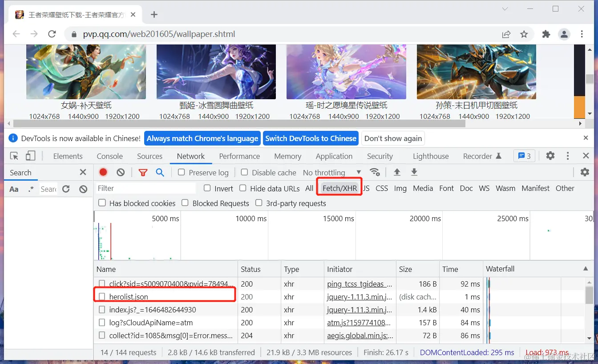The width and height of the screenshot is (598, 364).
Task: Click jquery-1.11.3.min.js initiator for herolist.json
Action: click(360, 297)
